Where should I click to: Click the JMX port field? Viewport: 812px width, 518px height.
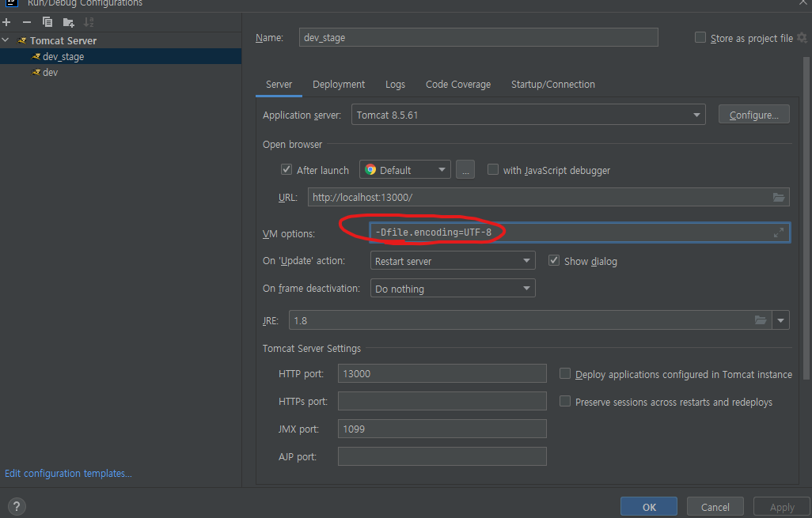(442, 429)
